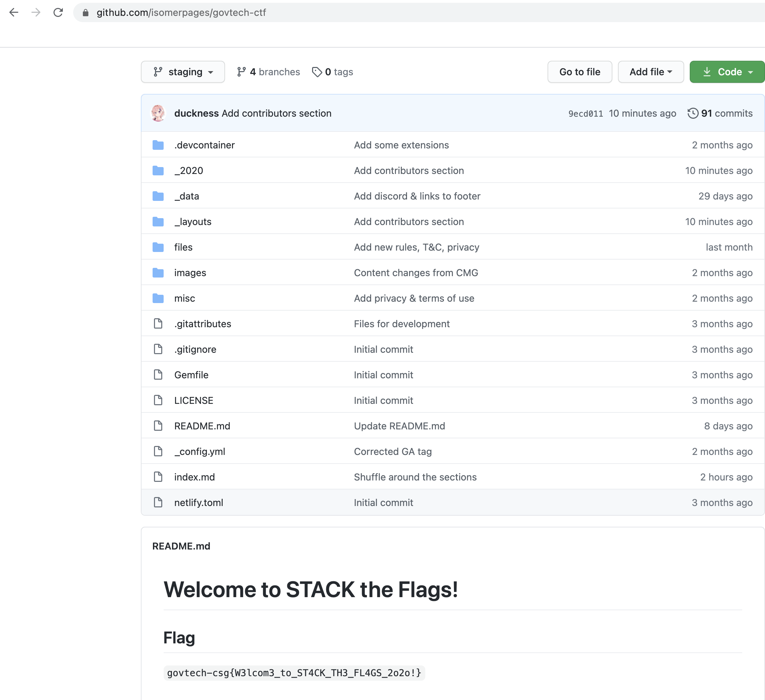Click the Go to file button
This screenshot has height=700, width=765.
pos(579,72)
